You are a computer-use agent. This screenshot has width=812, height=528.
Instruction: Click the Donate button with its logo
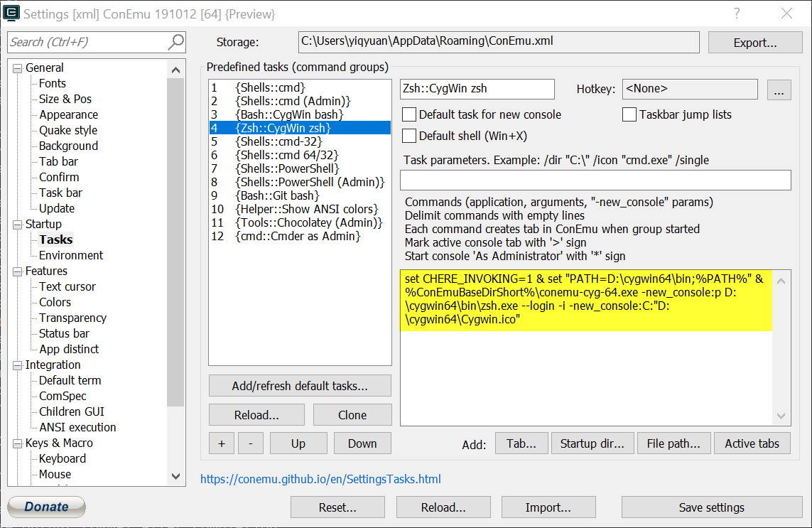click(x=45, y=507)
